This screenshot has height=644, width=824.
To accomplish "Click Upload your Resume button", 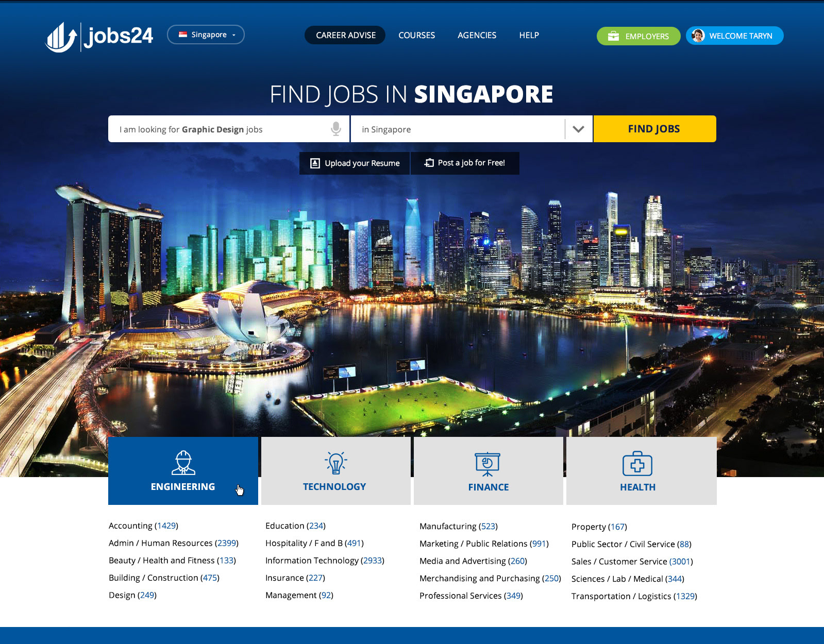I will click(355, 163).
